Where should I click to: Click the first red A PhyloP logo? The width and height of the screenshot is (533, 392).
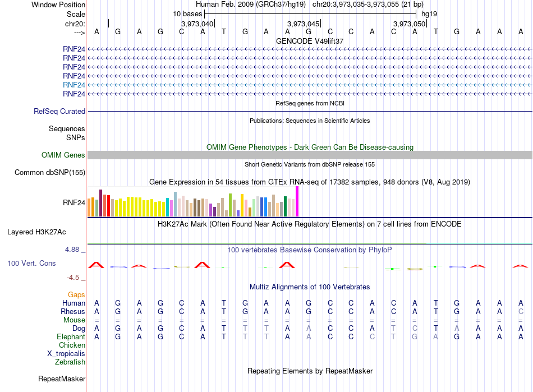point(97,265)
